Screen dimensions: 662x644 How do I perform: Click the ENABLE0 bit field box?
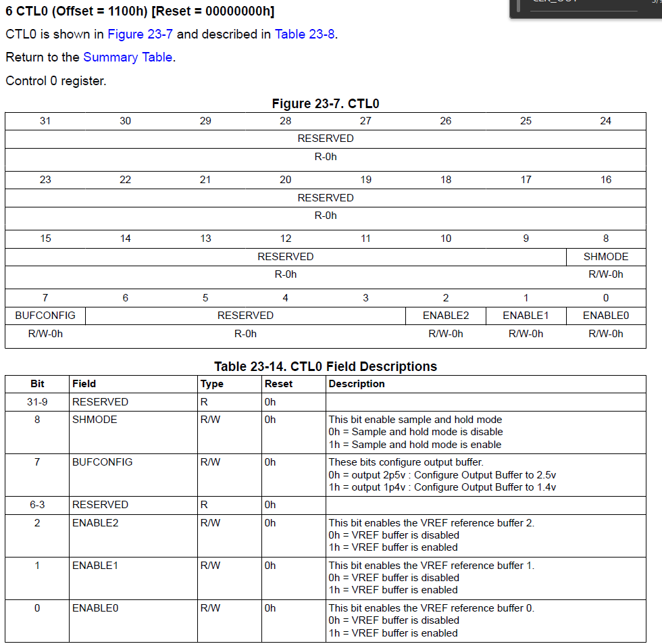point(606,316)
